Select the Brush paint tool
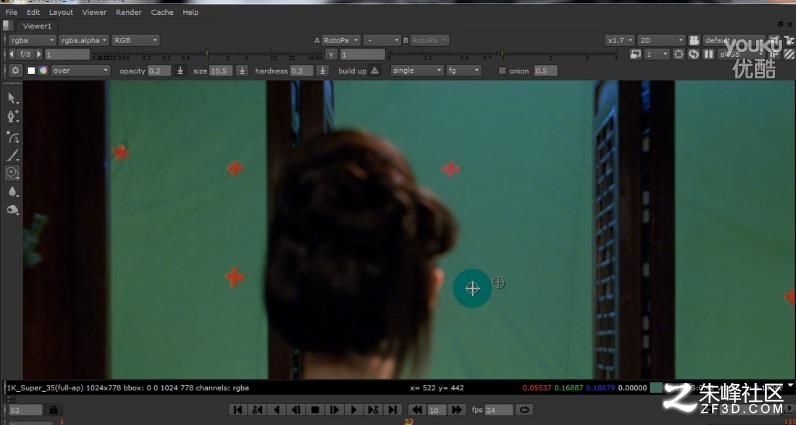 coord(13,155)
